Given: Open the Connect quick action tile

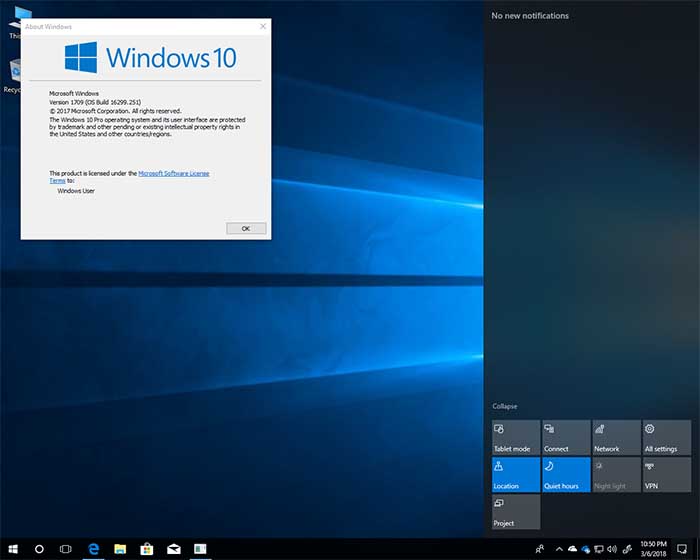Looking at the screenshot, I should click(x=566, y=437).
